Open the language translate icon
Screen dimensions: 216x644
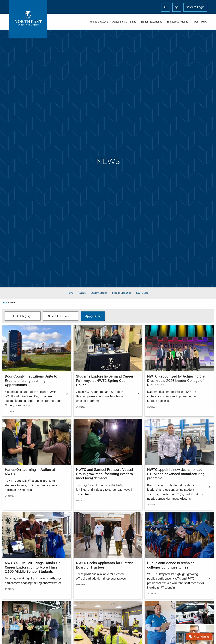tap(177, 7)
